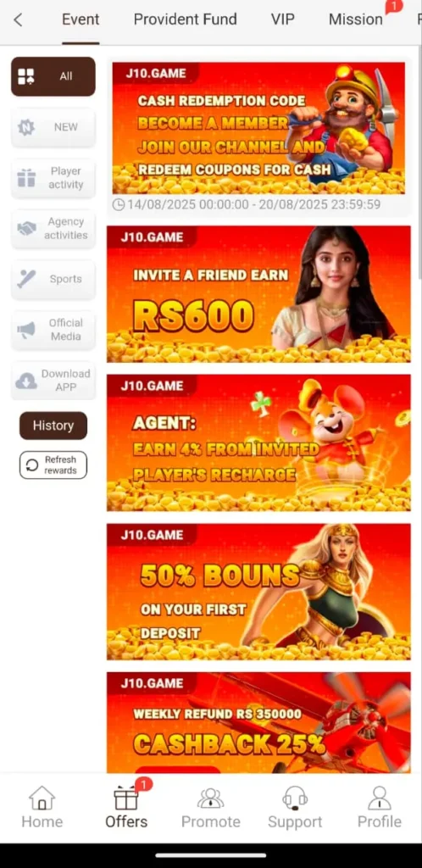Viewport: 422px width, 868px height.
Task: Open the Profile person icon
Action: point(380,798)
